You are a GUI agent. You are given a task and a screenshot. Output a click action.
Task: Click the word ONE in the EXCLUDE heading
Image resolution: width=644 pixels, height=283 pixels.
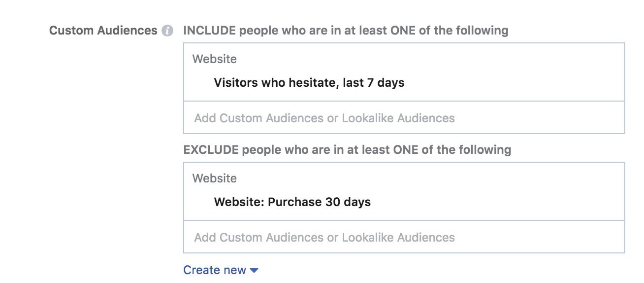tap(407, 150)
